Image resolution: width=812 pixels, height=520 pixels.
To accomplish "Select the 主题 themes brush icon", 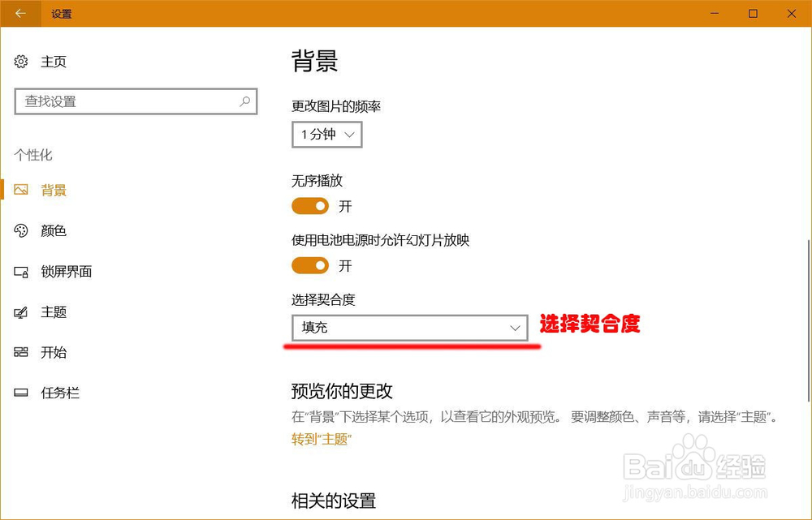I will click(x=21, y=312).
